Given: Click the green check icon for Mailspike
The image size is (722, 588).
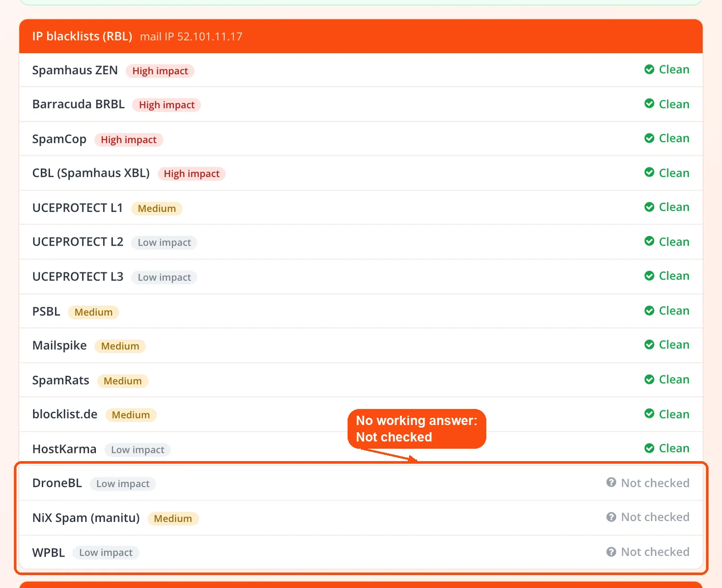Looking at the screenshot, I should pyautogui.click(x=649, y=345).
